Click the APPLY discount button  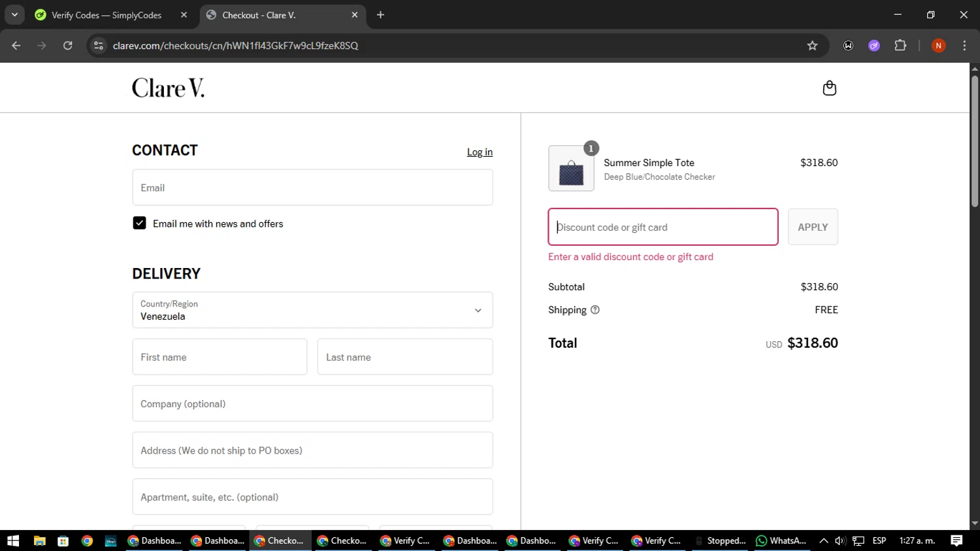pos(813,227)
